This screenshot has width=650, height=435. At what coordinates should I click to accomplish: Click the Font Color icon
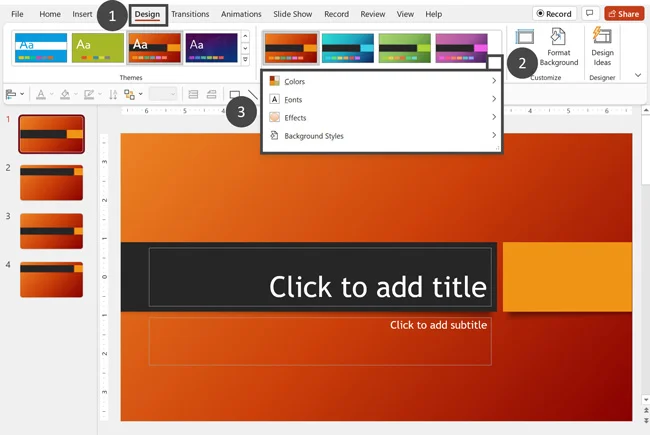[x=41, y=95]
